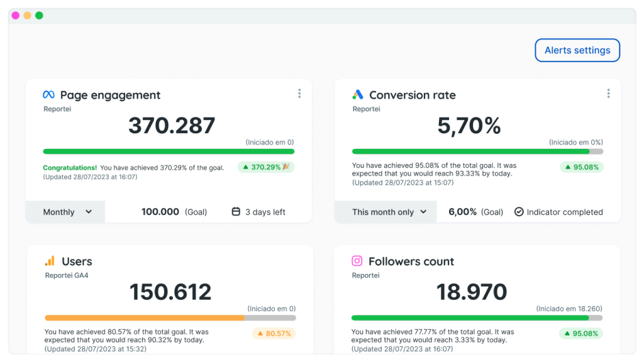Click the 95.08% badge on Conversion rate card
This screenshot has width=644, height=362.
(582, 167)
